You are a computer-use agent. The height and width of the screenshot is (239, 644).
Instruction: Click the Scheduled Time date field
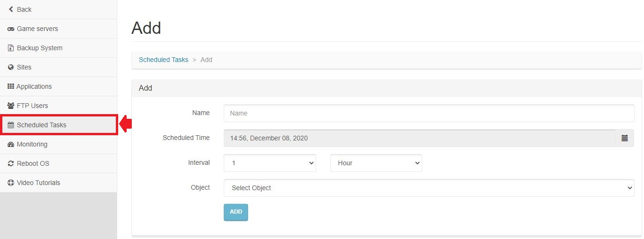tap(419, 138)
